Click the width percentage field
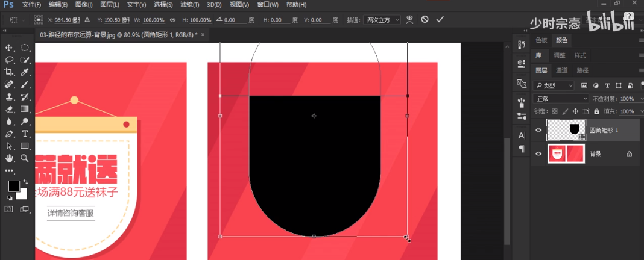This screenshot has height=260, width=644. coord(153,20)
